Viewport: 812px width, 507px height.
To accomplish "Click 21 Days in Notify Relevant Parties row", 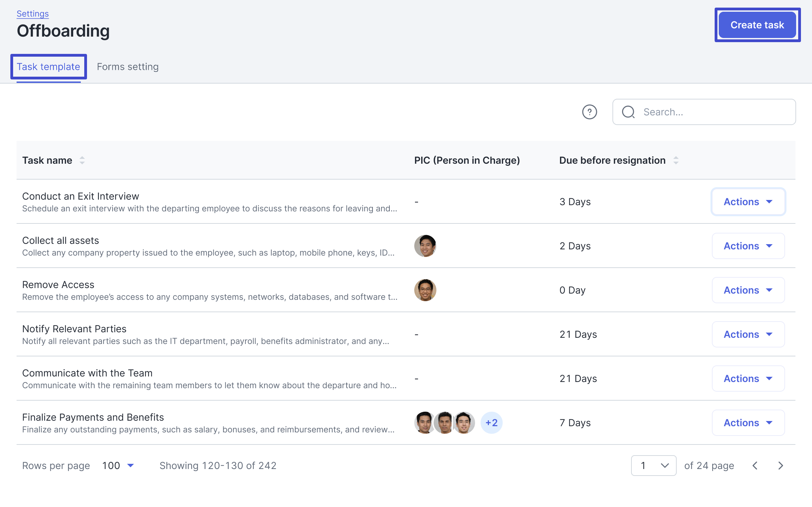I will coord(578,334).
